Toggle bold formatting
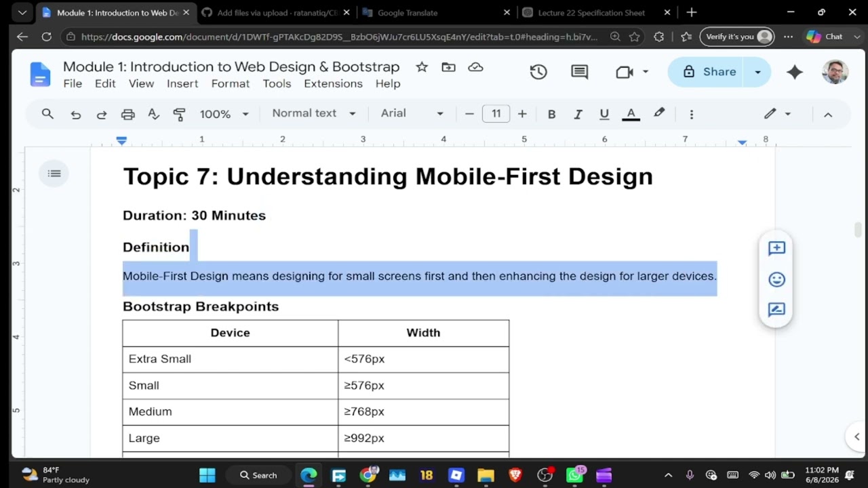868x488 pixels. click(x=551, y=115)
